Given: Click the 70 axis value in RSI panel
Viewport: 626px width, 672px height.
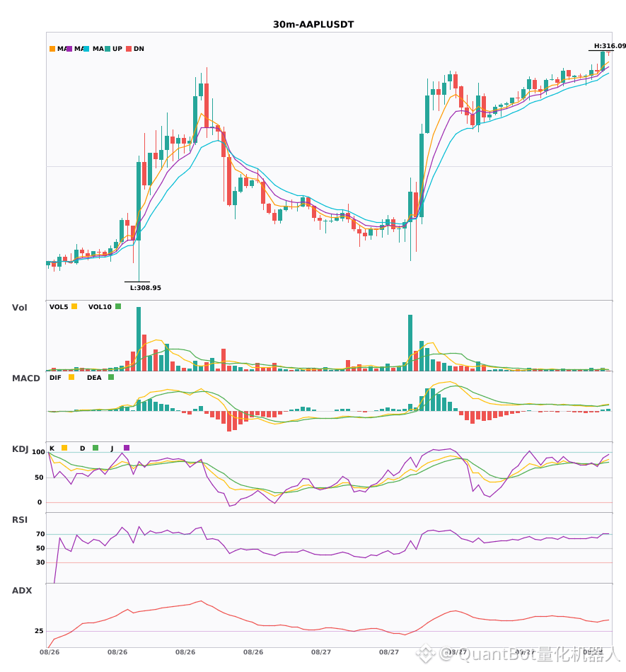Looking at the screenshot, I should pos(40,534).
